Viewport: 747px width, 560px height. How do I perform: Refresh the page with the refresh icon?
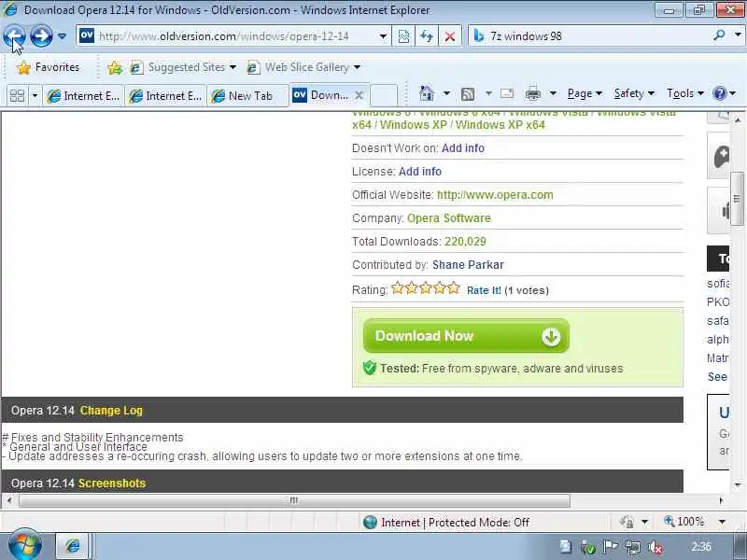pos(427,36)
